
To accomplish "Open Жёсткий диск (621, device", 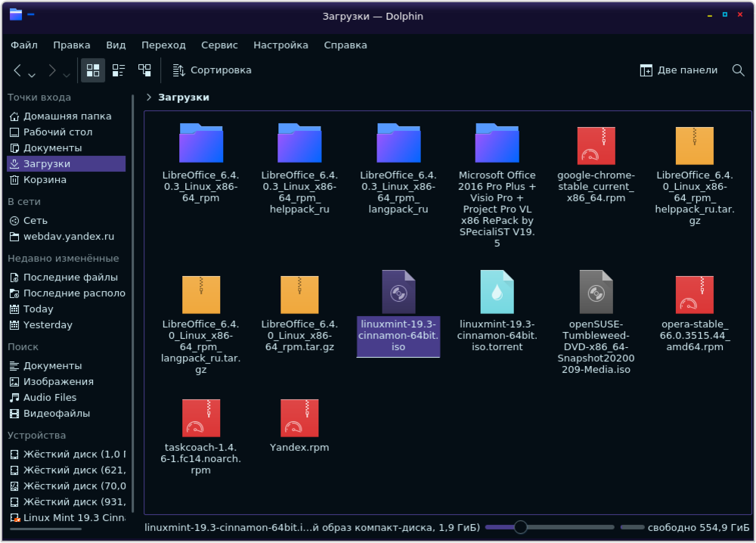I will coord(67,470).
